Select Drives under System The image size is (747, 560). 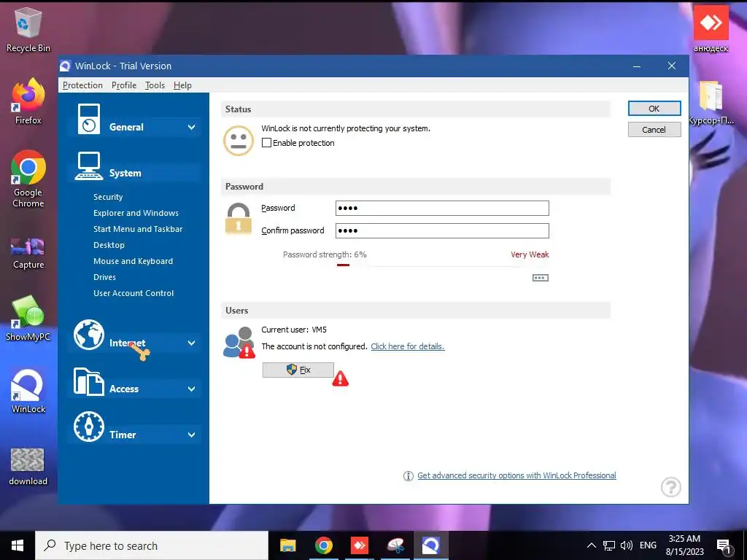105,277
